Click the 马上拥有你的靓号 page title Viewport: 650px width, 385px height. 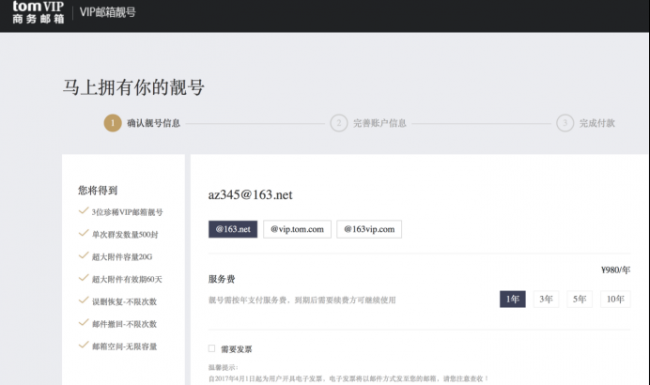coord(134,87)
